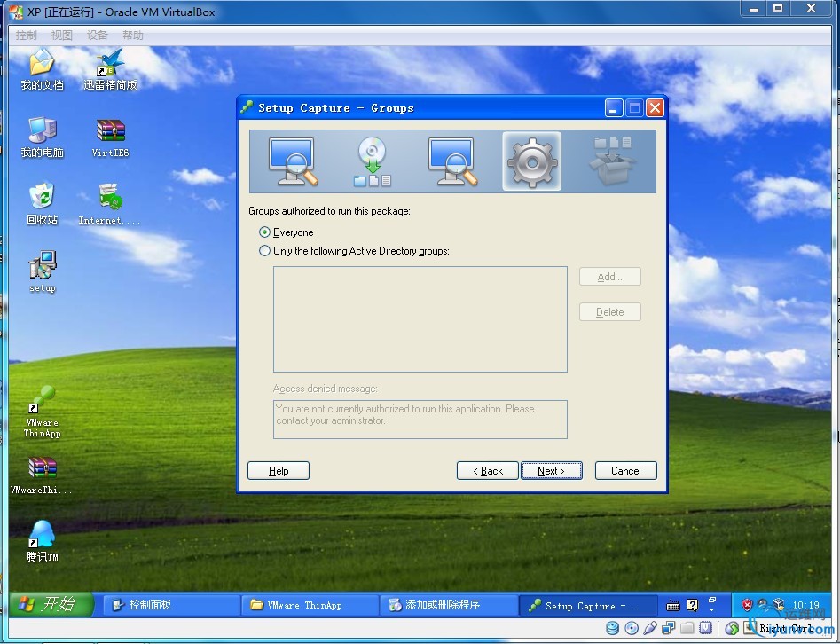This screenshot has height=644, width=840.
Task: Cancel the Setup Capture wizard
Action: click(x=625, y=470)
